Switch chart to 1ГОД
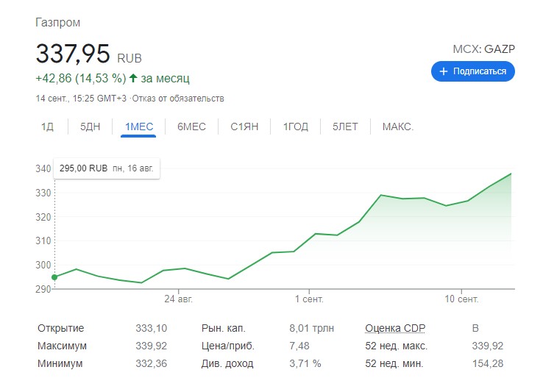This screenshot has width=543, height=392. click(x=295, y=126)
